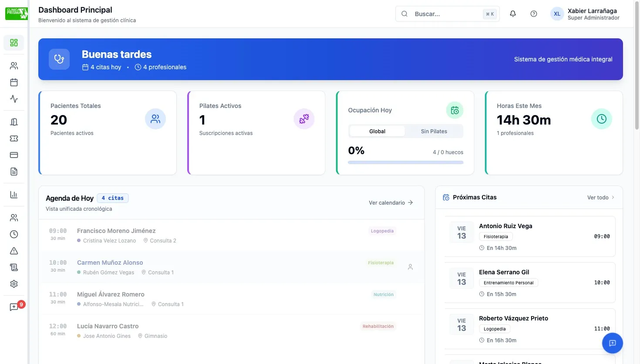The height and width of the screenshot is (364, 640).
Task: Open Miguel Álvarez Romero appointment
Action: [x=232, y=299]
